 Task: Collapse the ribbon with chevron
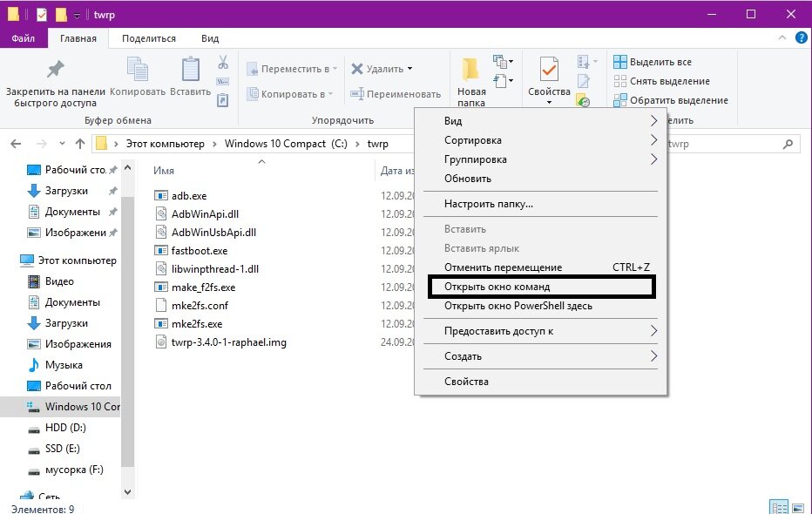pyautogui.click(x=782, y=37)
